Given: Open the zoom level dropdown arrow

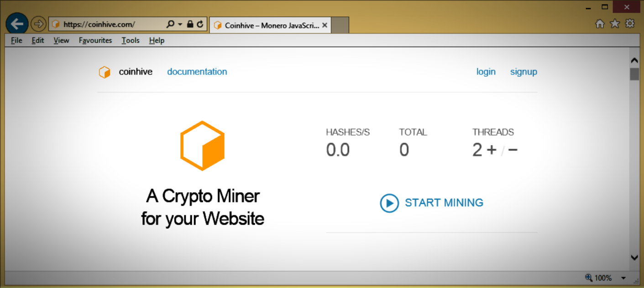Looking at the screenshot, I should (623, 278).
